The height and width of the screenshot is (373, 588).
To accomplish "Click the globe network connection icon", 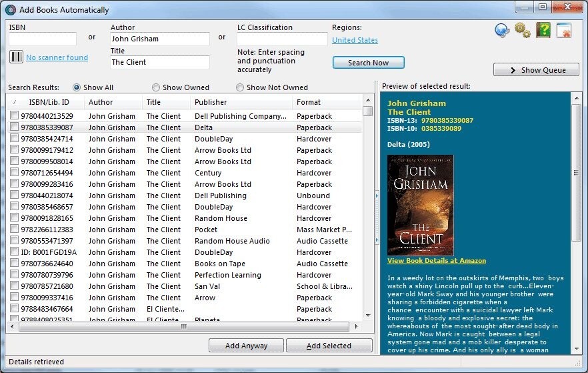I will click(502, 31).
